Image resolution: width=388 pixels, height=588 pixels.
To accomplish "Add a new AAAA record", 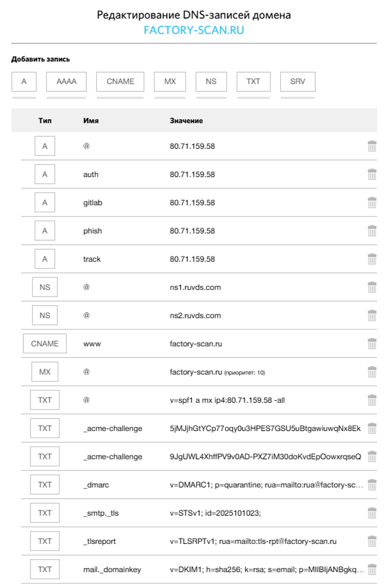I will click(67, 82).
